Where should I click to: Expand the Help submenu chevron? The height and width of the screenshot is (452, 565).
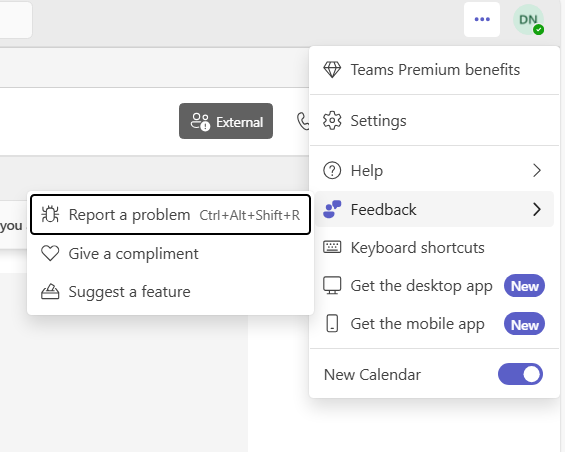[537, 170]
